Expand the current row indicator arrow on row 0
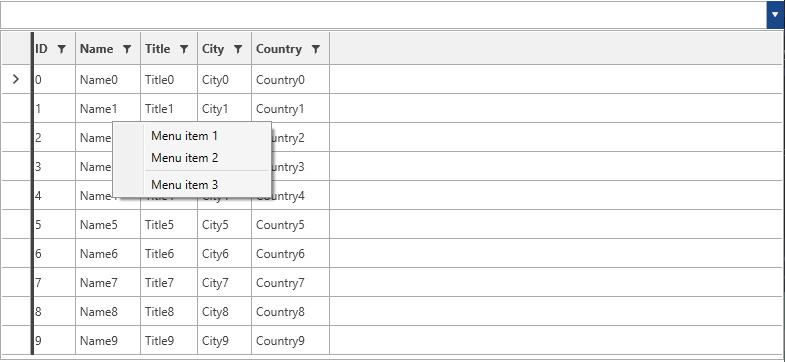 pyautogui.click(x=16, y=79)
